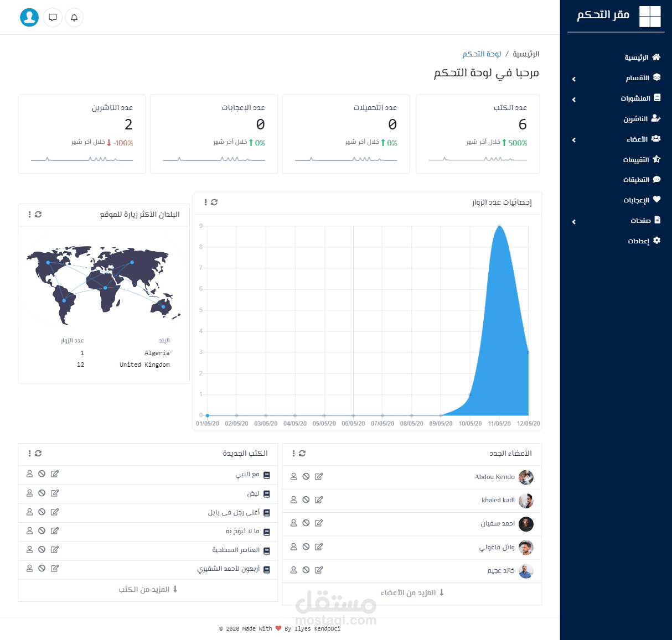Block member Abdou Kendo
672x640 pixels.
(306, 477)
